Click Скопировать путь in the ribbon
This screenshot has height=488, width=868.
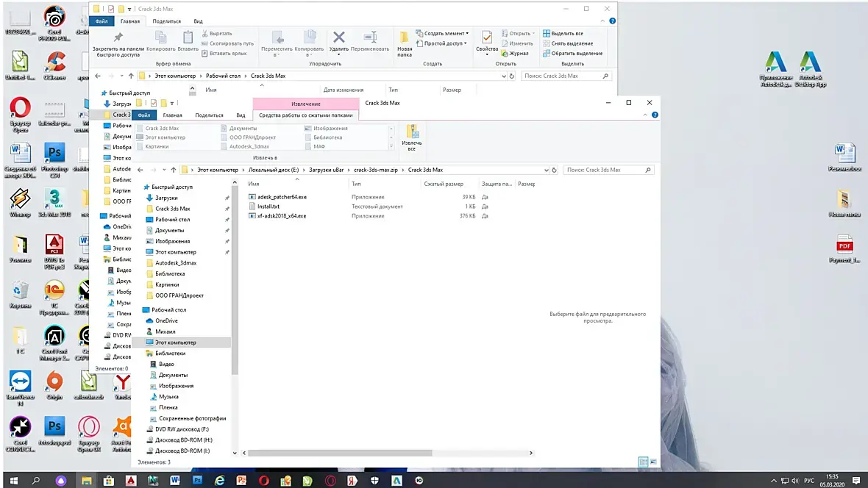227,43
